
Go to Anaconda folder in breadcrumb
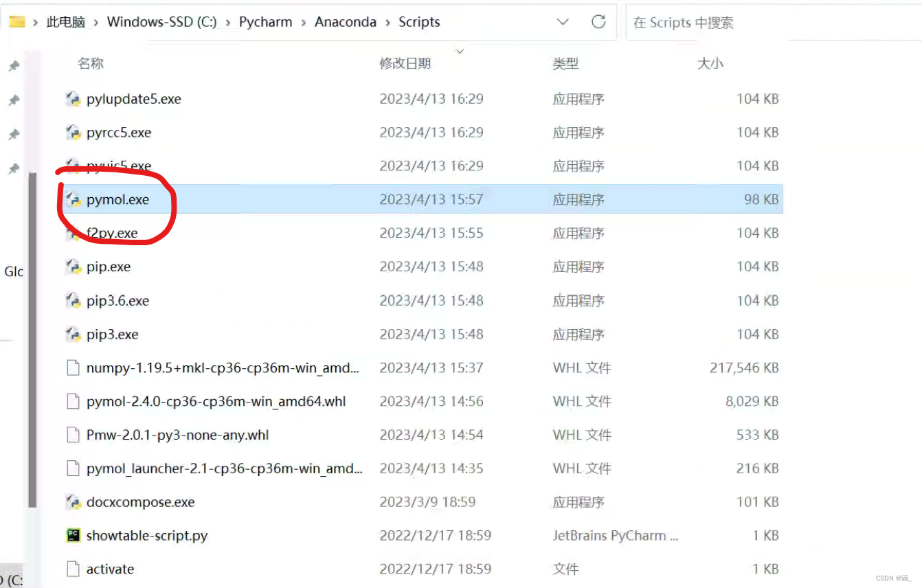click(x=346, y=22)
